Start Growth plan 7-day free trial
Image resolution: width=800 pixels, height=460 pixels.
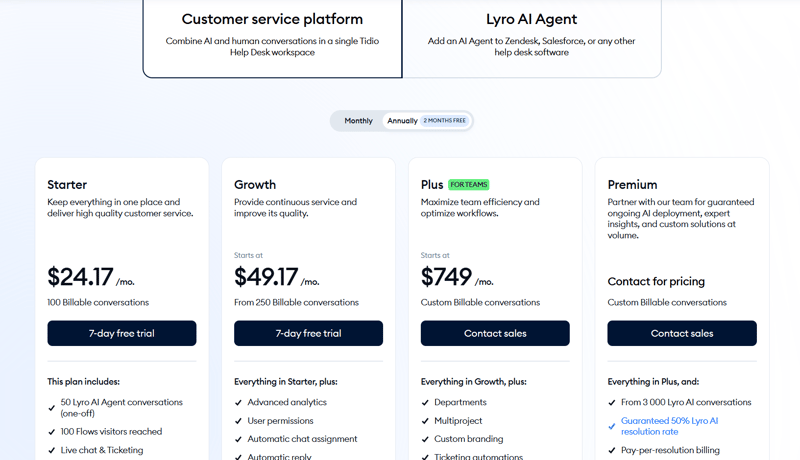pyautogui.click(x=308, y=333)
